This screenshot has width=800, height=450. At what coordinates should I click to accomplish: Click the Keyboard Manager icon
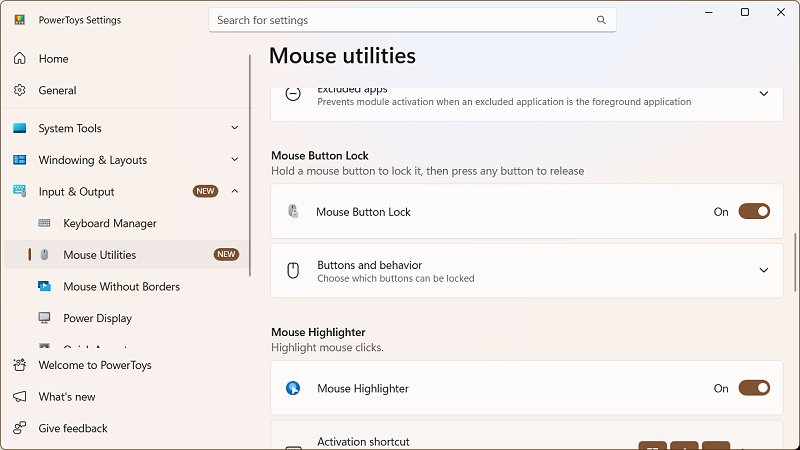point(44,223)
